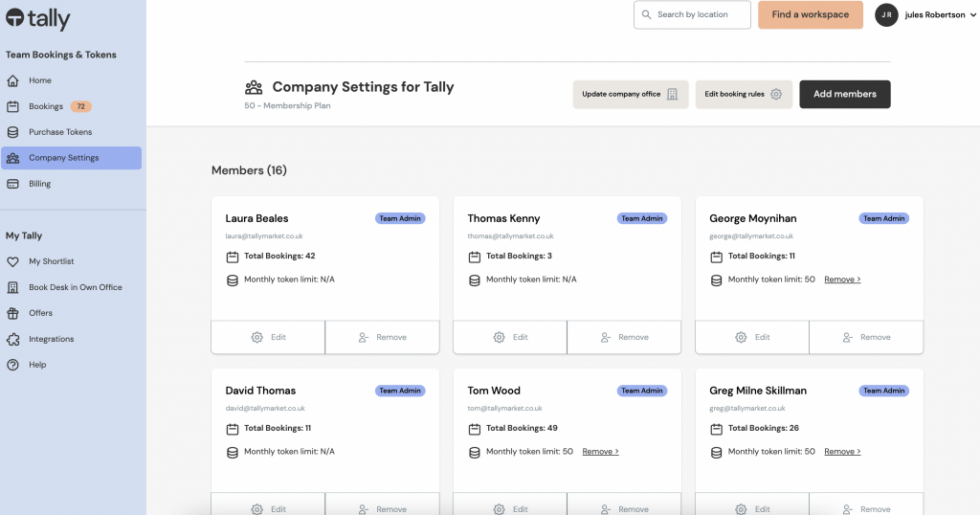Edit Laura Beales member settings
This screenshot has height=515, width=980.
[x=268, y=338]
